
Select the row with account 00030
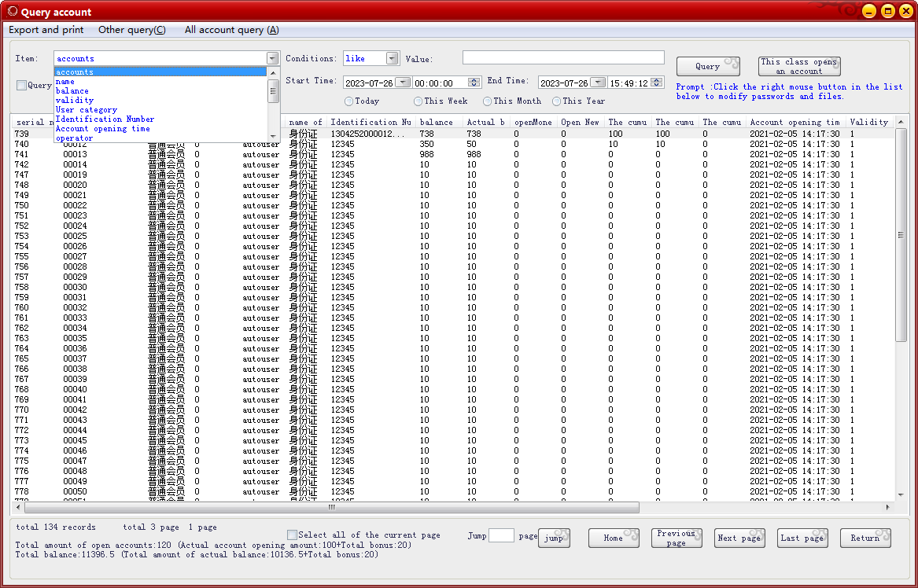pyautogui.click(x=452, y=287)
